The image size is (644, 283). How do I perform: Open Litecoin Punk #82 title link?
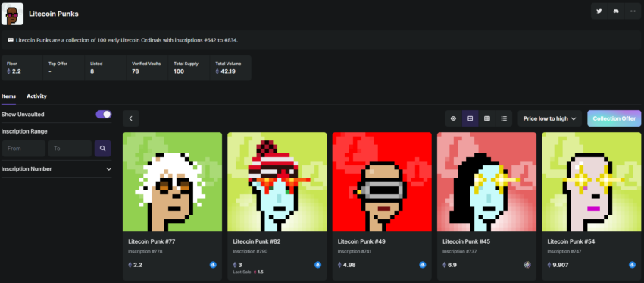click(x=257, y=241)
